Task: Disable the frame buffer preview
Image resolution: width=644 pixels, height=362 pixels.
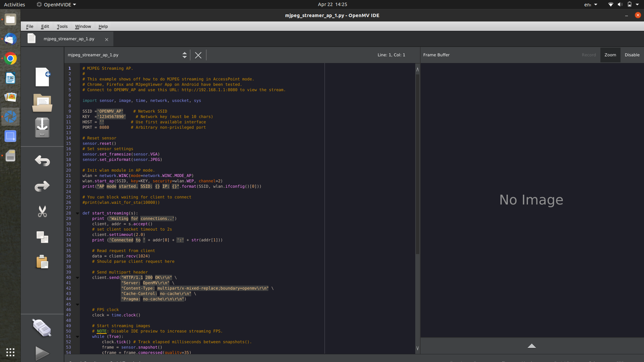Action: tap(632, 55)
